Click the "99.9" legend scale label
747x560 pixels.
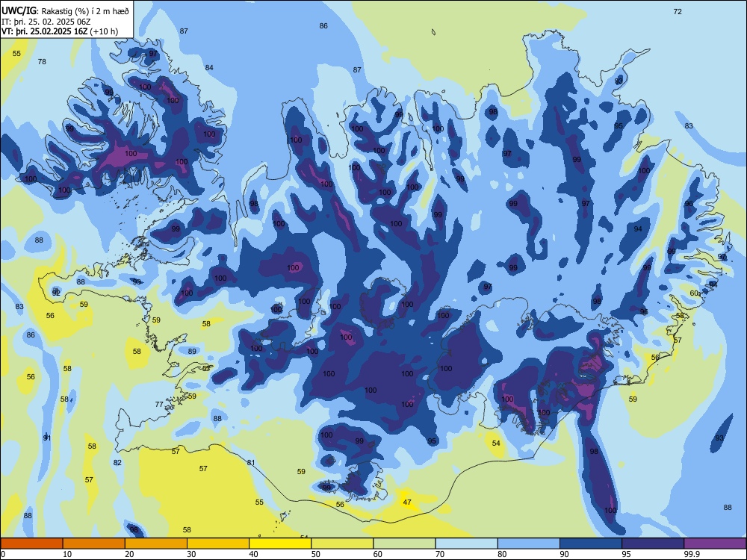pyautogui.click(x=691, y=554)
